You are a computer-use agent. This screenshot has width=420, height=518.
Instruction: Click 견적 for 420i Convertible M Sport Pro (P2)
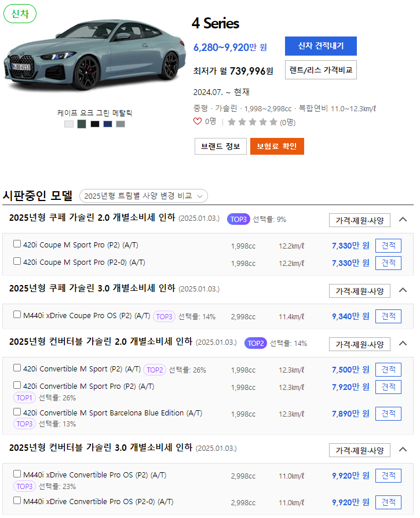tap(388, 387)
